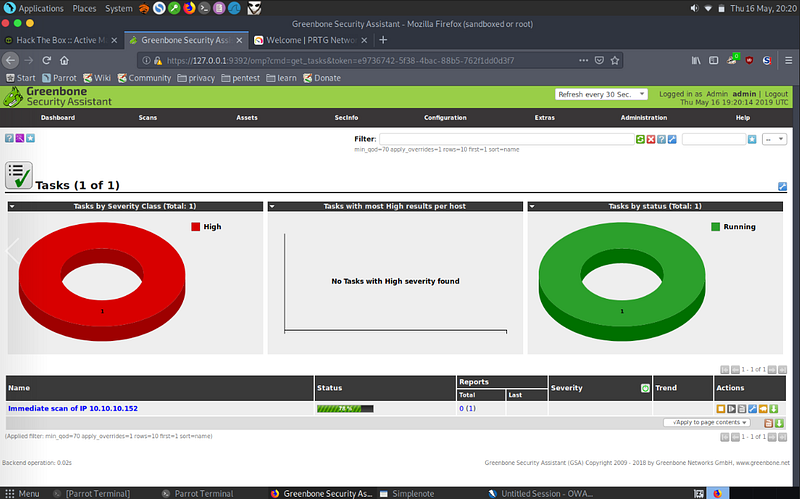The width and height of the screenshot is (800, 499).
Task: Open the Extras menu
Action: click(544, 117)
